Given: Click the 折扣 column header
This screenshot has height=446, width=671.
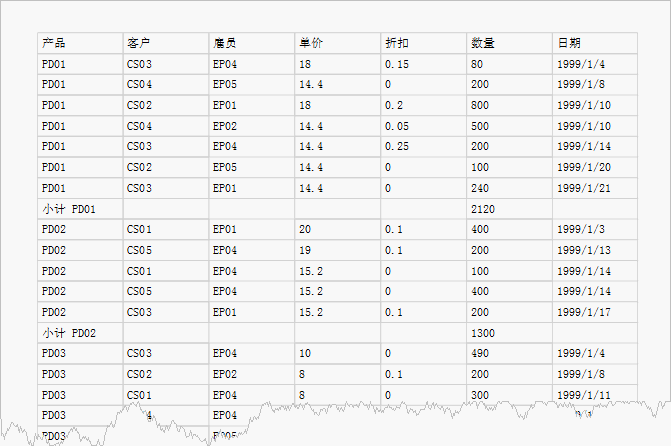Looking at the screenshot, I should (423, 43).
